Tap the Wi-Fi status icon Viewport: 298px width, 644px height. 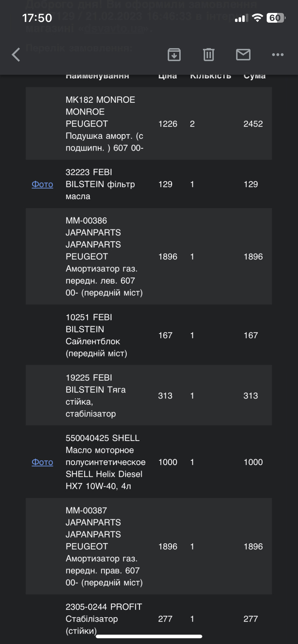257,18
